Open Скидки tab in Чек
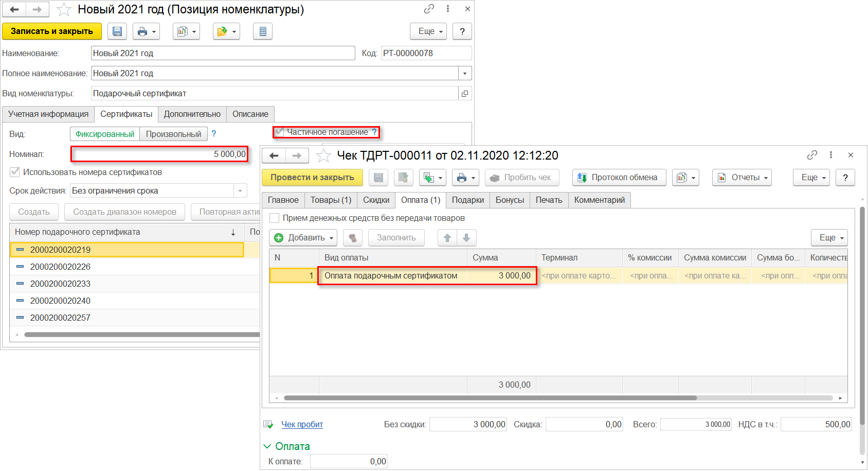This screenshot has width=868, height=471. pos(376,200)
